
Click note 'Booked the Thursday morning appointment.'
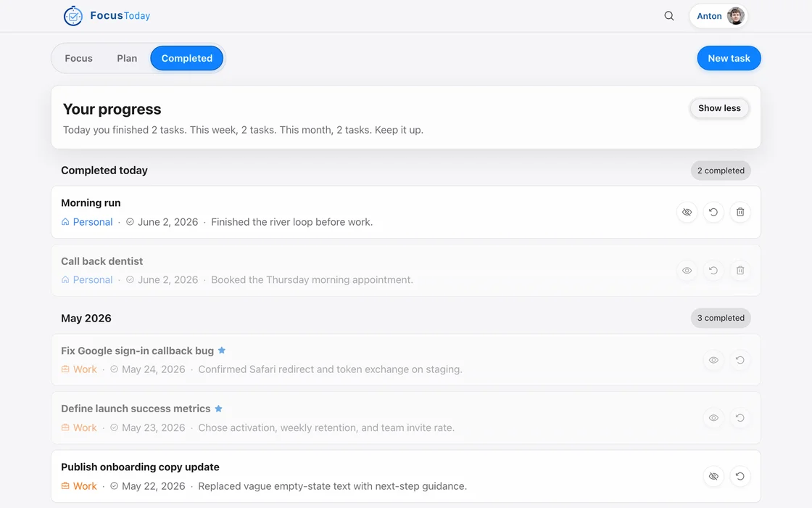coord(312,280)
